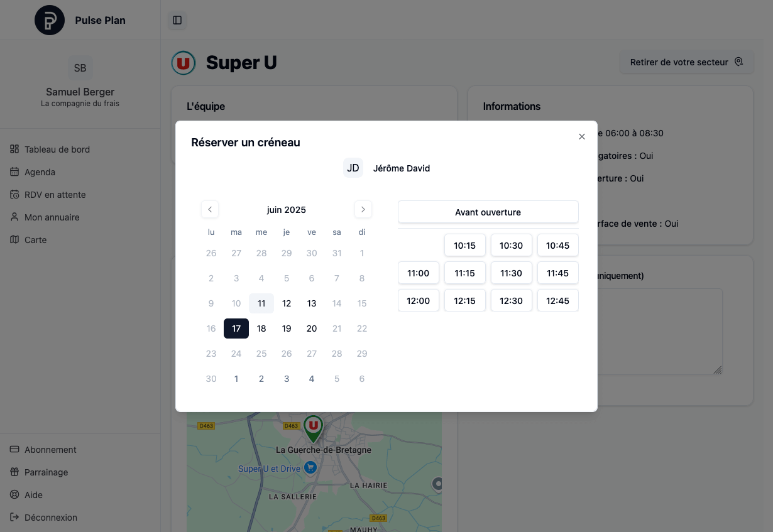Viewport: 773px width, 532px height.
Task: Select the 12:15 time slot
Action: [465, 301]
